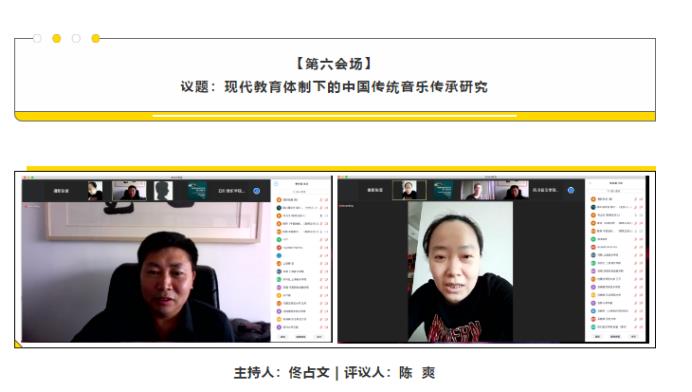Select silhouette placeholder thumbnail in left meeting strip
The height and width of the screenshot is (392, 692).
tap(163, 190)
